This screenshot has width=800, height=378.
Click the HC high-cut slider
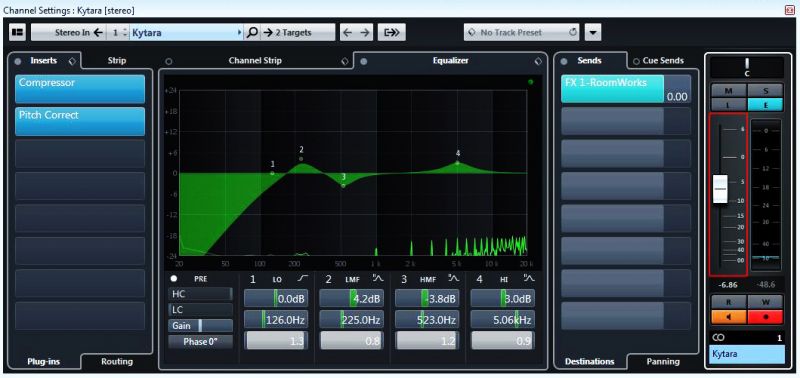(201, 294)
